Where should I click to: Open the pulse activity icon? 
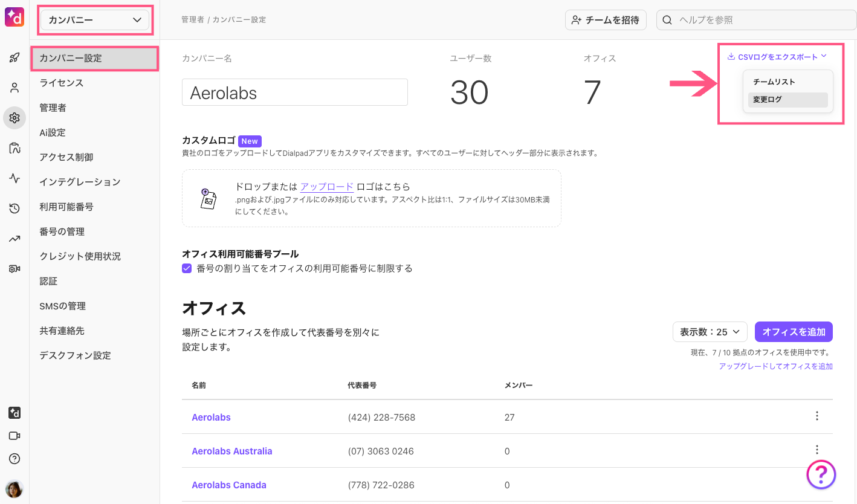click(15, 178)
